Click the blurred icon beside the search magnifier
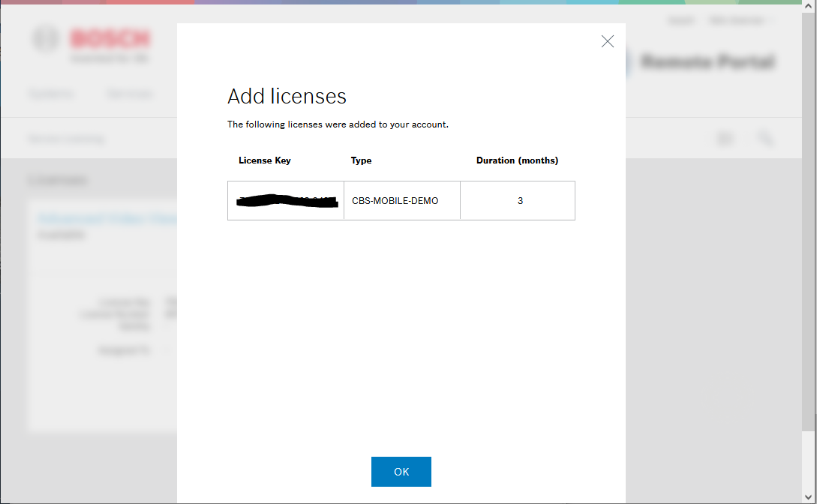This screenshot has height=504, width=817. tap(725, 139)
